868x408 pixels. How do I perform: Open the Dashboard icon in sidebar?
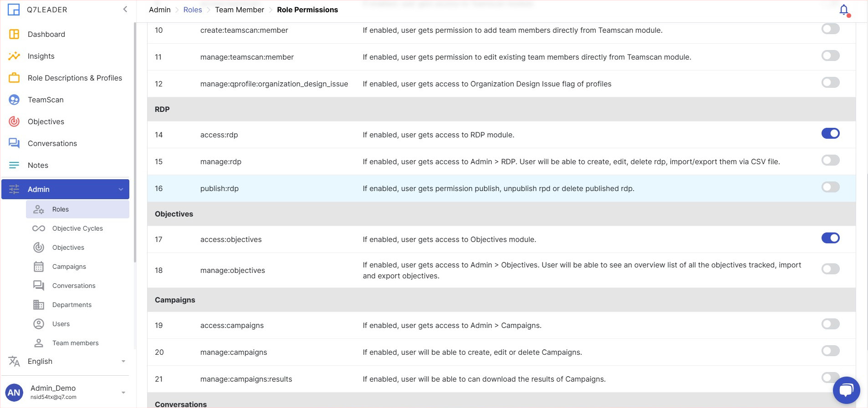pos(14,34)
